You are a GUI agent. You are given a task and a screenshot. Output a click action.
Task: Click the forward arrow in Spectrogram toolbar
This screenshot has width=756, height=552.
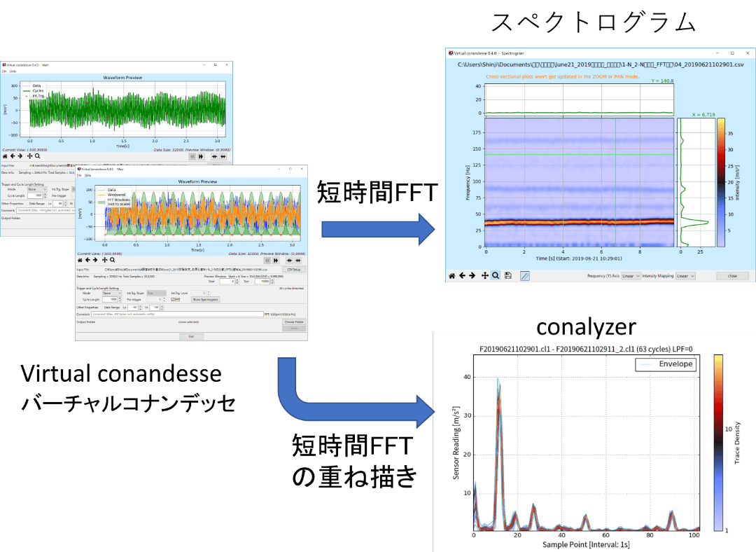coord(472,275)
